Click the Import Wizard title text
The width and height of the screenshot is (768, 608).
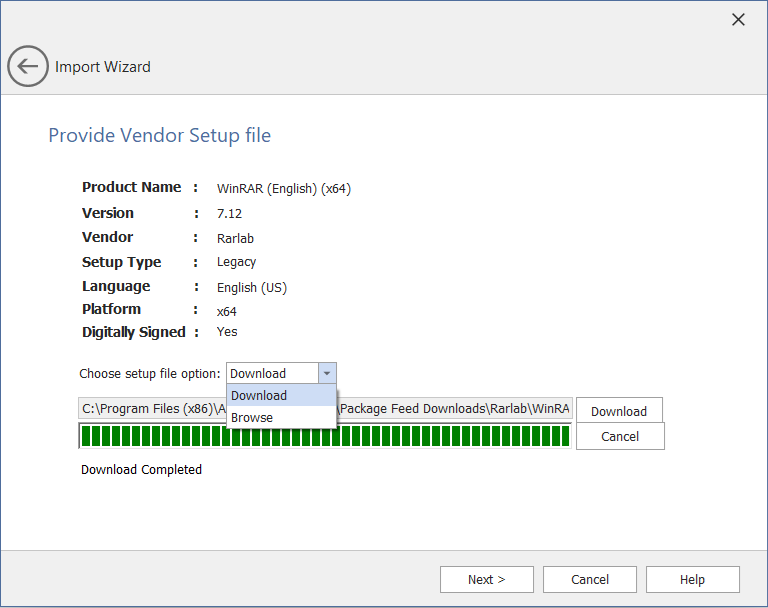(103, 67)
